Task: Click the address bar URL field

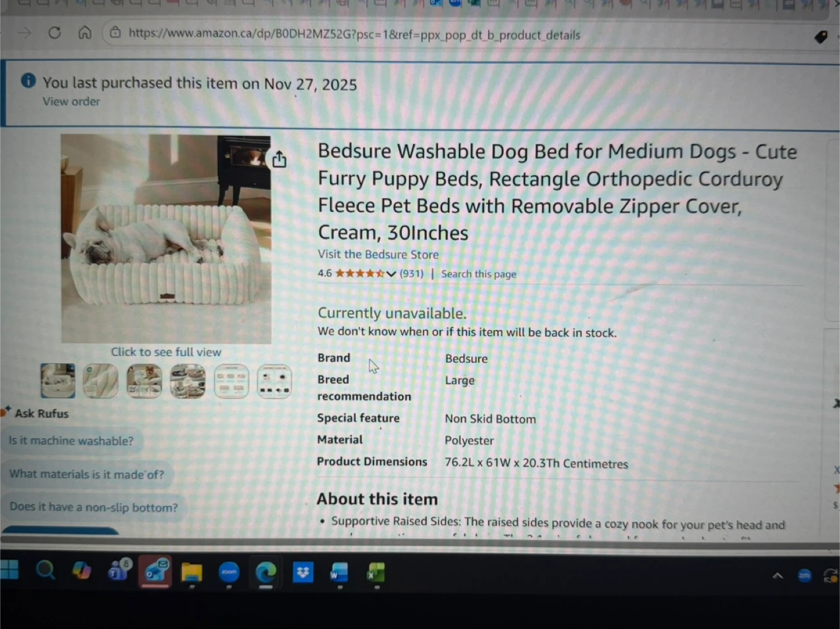Action: tap(354, 34)
